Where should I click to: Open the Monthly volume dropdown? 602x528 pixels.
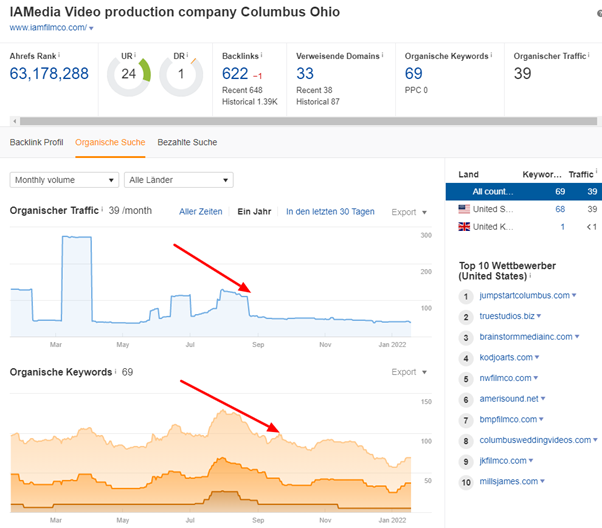click(x=64, y=180)
